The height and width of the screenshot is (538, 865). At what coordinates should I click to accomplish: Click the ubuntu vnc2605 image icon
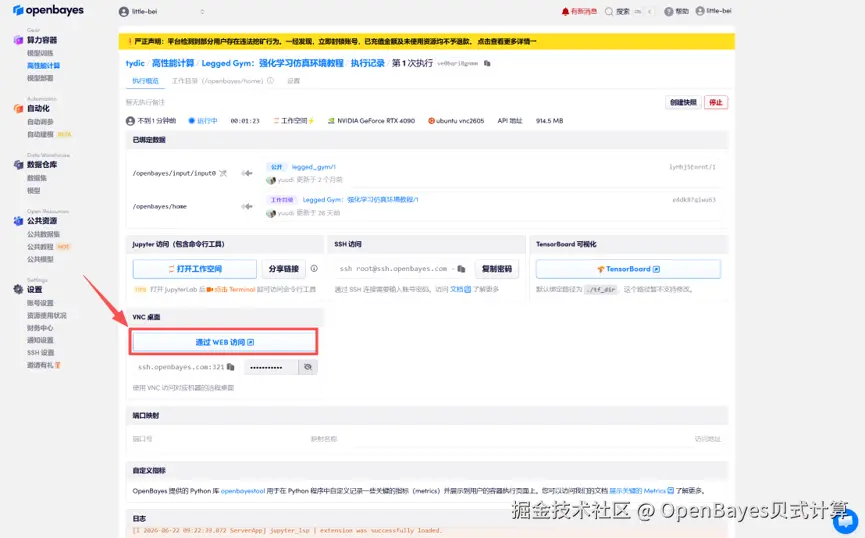(431, 121)
